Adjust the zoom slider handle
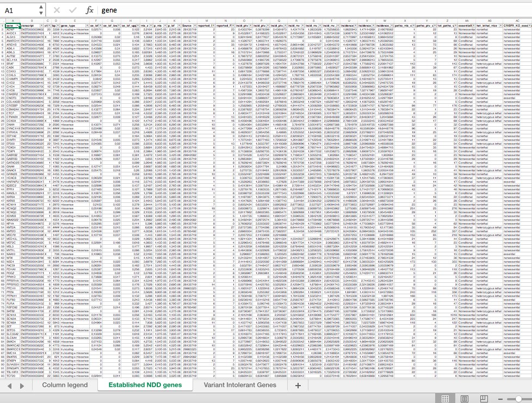Image resolution: width=532 pixels, height=403 pixels. click(518, 399)
